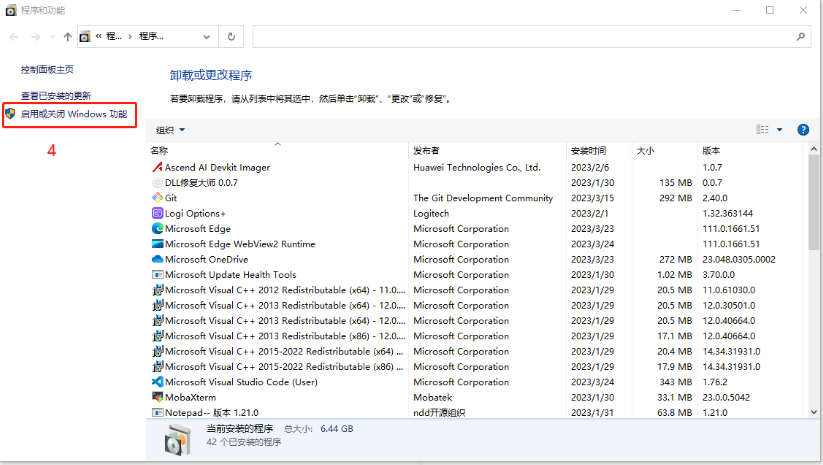Viewport: 823px width, 465px height.
Task: Click the Microsoft Edge icon
Action: click(157, 228)
